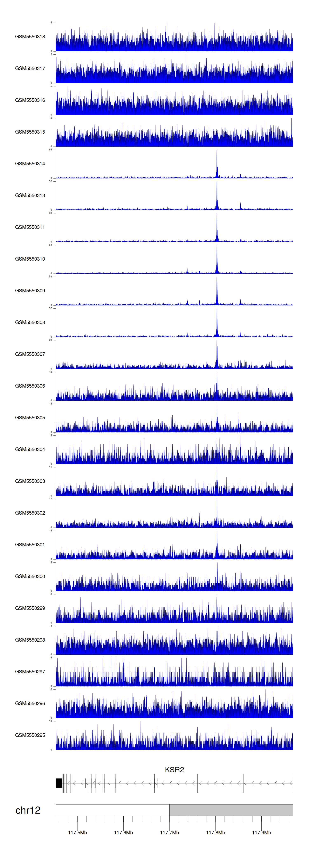Viewport: 309px width, 868px height.
Task: Click the 117.9Mb axis position label
Action: pyautogui.click(x=262, y=833)
